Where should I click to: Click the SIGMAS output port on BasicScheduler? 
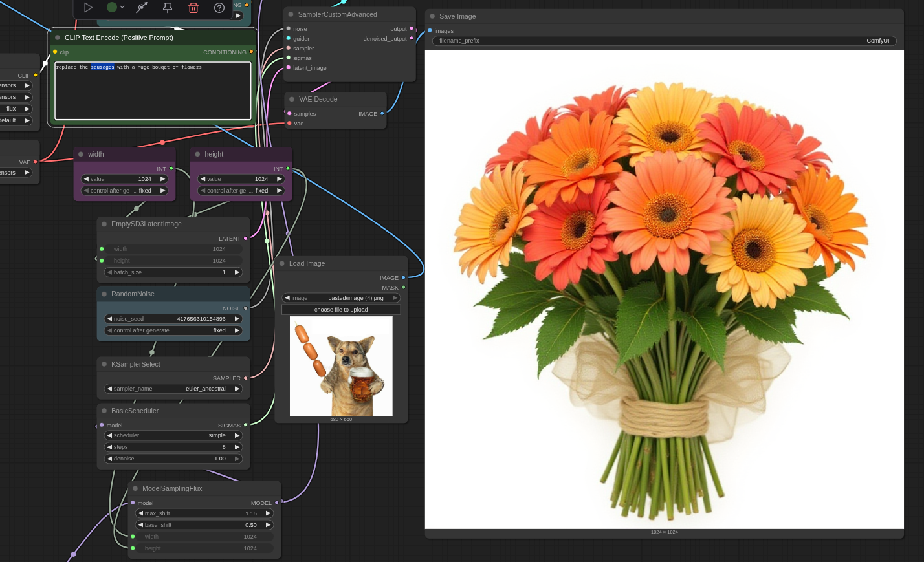pos(245,425)
